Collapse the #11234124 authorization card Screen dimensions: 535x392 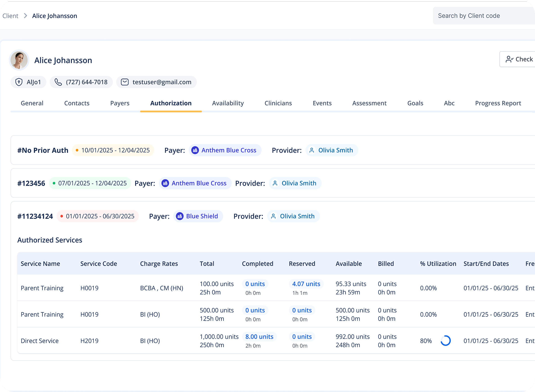[x=273, y=216]
